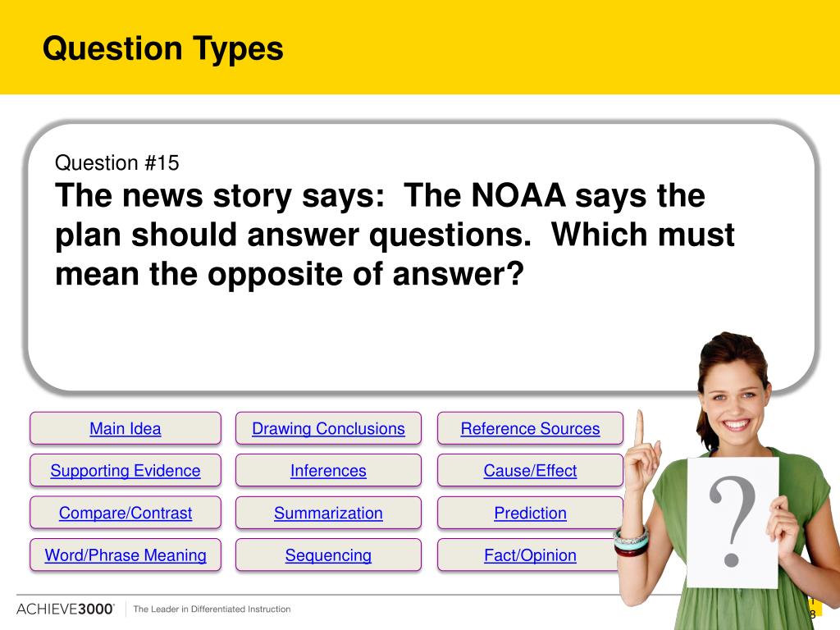Open the Drawing Conclusions link
The image size is (840, 630).
[x=328, y=428]
